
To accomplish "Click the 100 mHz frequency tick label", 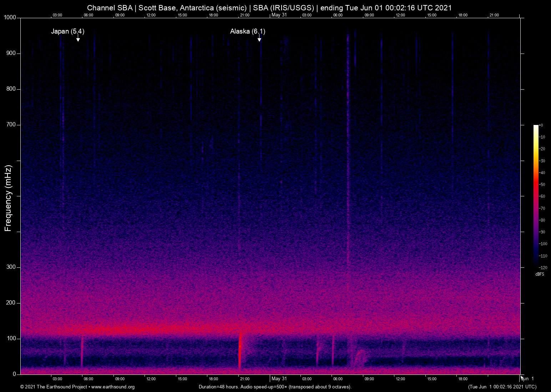I will point(11,337).
